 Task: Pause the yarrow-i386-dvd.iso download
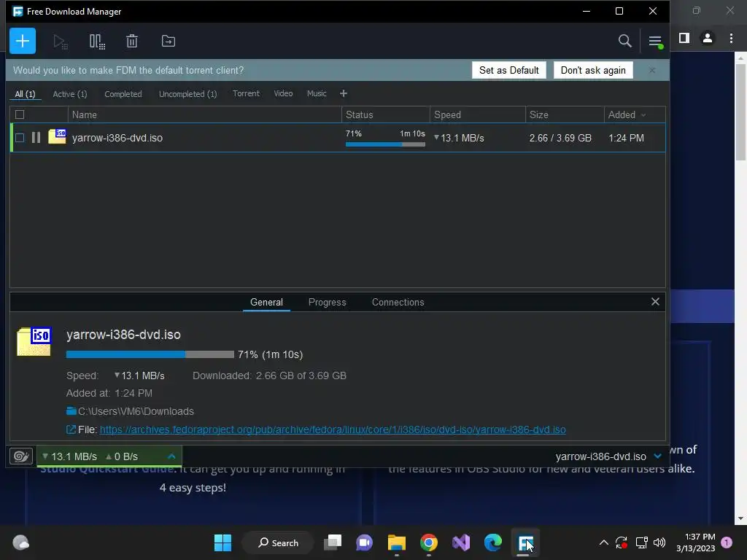point(36,138)
